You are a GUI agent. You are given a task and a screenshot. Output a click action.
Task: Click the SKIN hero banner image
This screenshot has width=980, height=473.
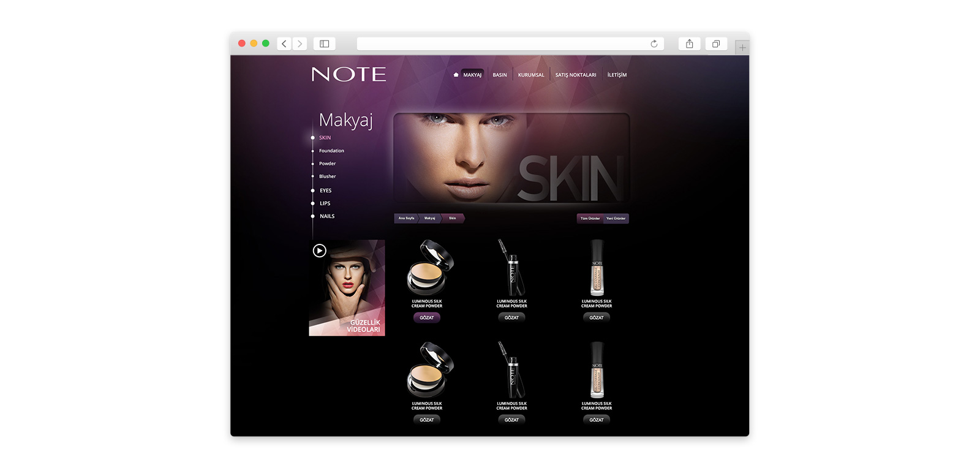click(511, 158)
